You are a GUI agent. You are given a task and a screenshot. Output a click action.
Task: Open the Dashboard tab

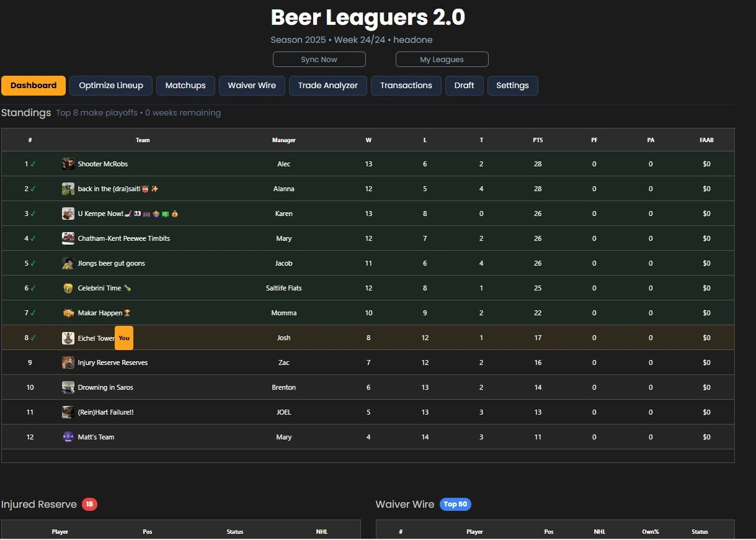(33, 86)
